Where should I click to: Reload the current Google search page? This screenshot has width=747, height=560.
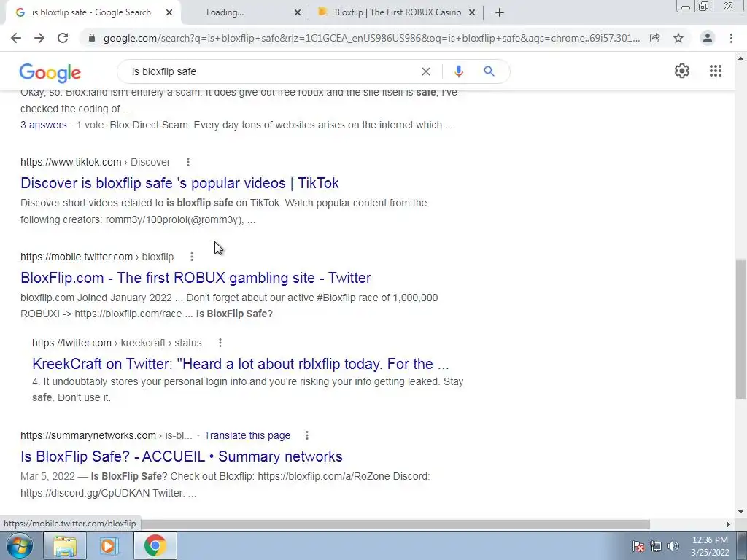point(63,38)
